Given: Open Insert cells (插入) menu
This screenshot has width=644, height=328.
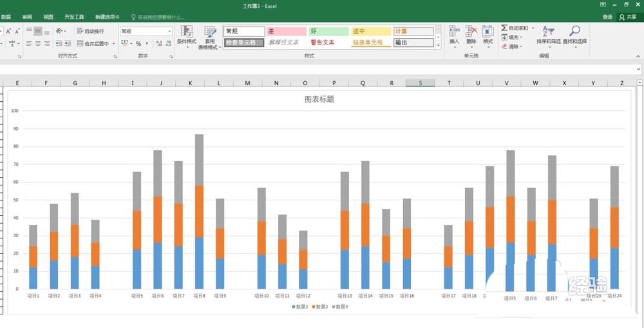Looking at the screenshot, I should pyautogui.click(x=454, y=36).
